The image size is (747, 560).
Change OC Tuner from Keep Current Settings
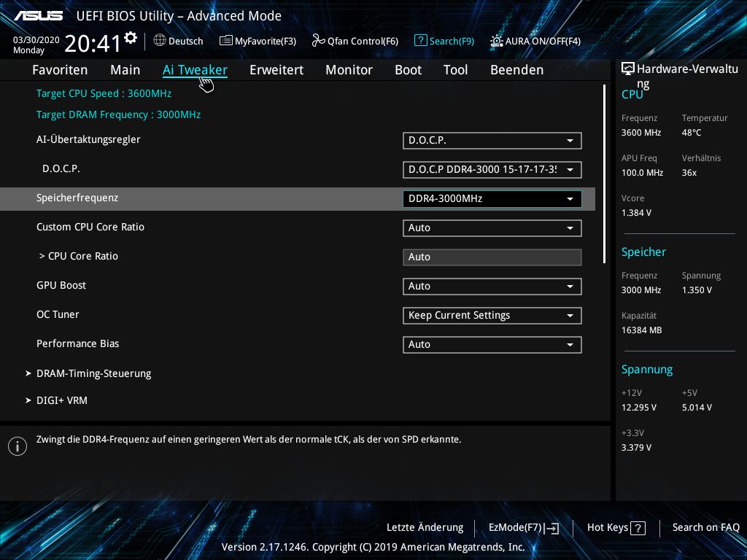492,315
